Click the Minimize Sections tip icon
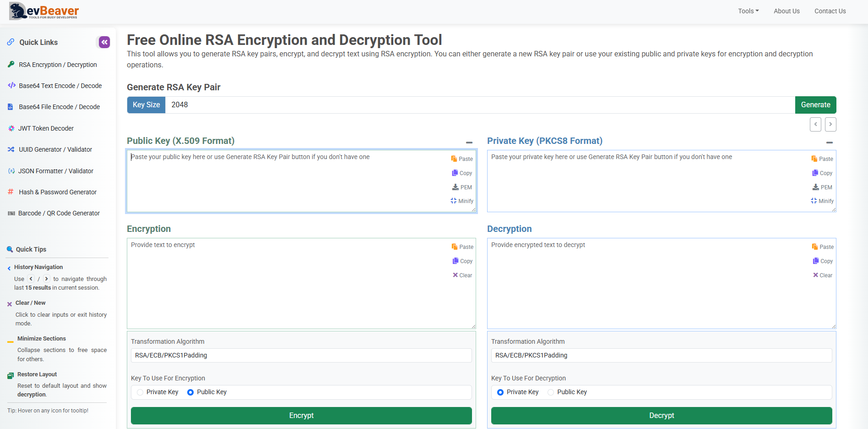This screenshot has width=868, height=429. pyautogui.click(x=11, y=341)
